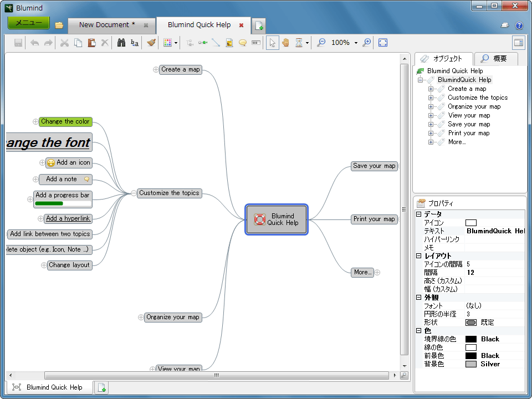Click the 境界線の色 black swatch
The width and height of the screenshot is (532, 399).
coord(471,339)
